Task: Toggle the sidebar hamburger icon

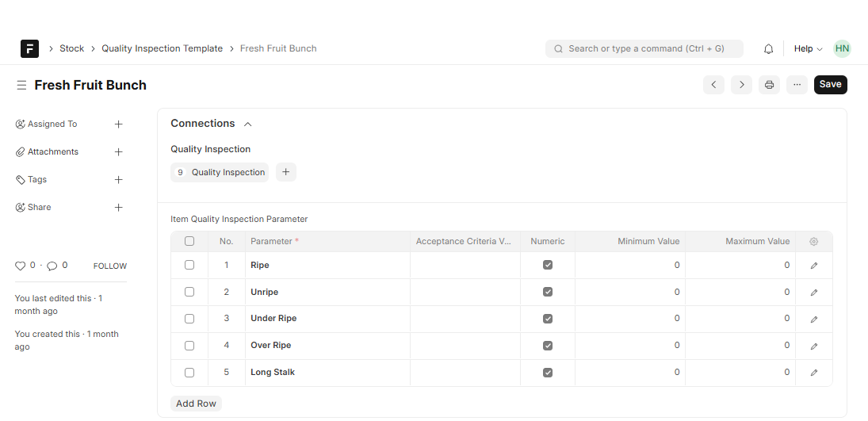Action: (x=21, y=86)
